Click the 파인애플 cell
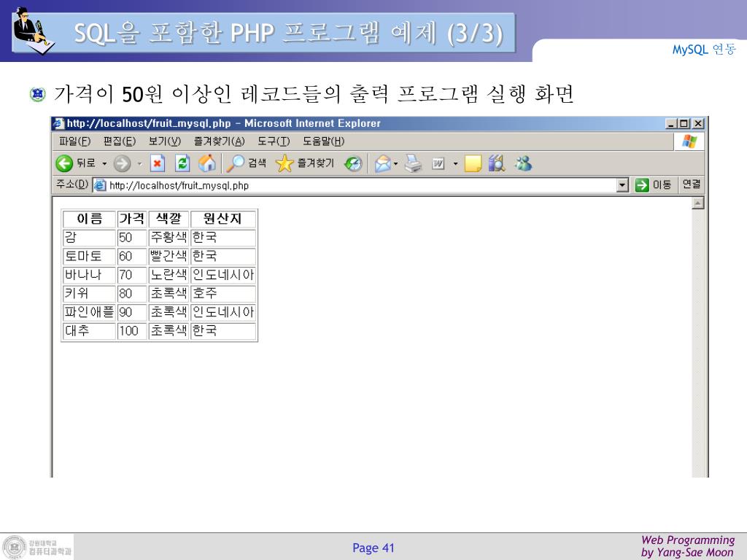The image size is (747, 560). coord(90,312)
